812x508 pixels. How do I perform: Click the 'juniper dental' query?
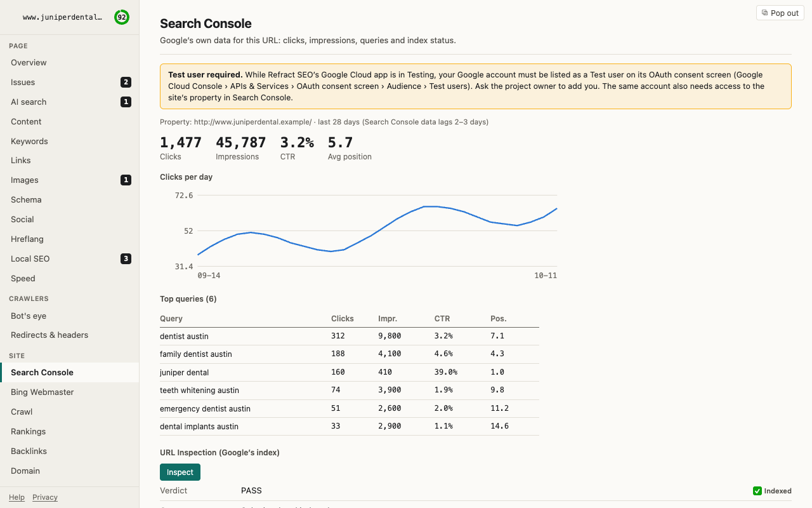pyautogui.click(x=184, y=372)
